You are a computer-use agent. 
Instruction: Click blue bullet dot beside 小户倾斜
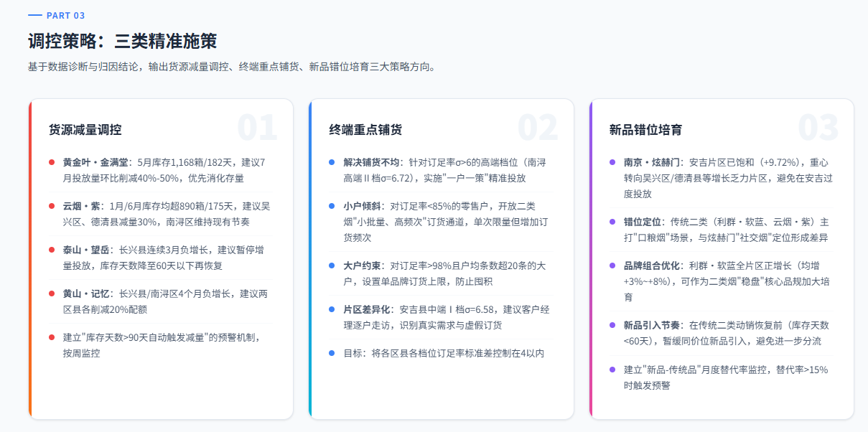click(x=332, y=206)
